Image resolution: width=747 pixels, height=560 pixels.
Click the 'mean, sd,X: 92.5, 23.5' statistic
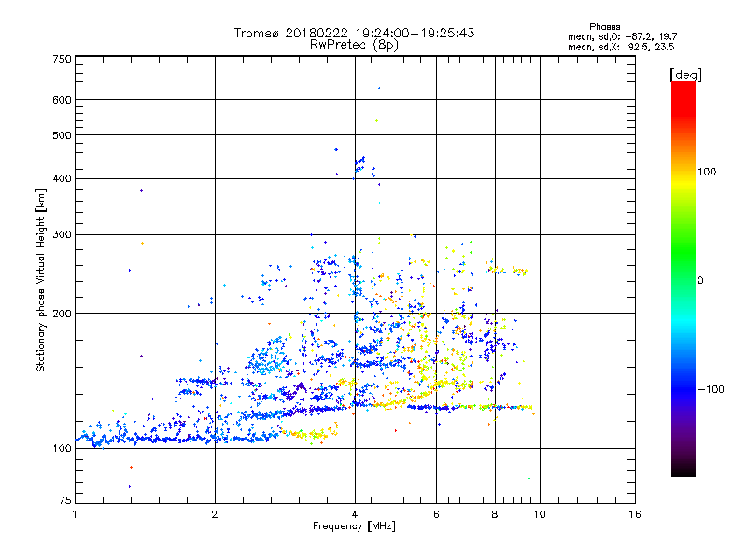[621, 47]
